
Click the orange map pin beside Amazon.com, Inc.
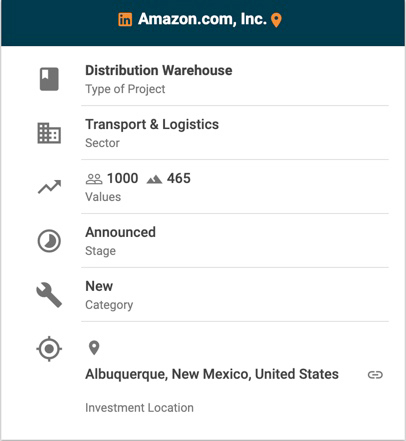tap(276, 20)
